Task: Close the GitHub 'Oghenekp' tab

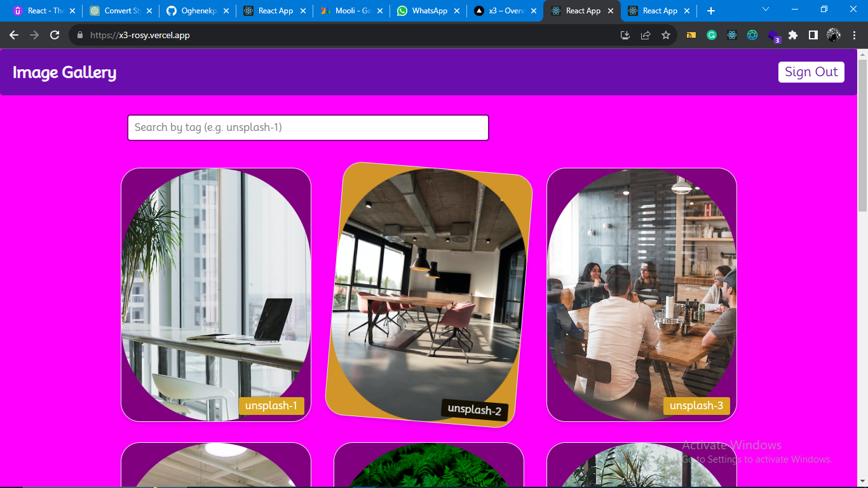Action: (x=226, y=11)
